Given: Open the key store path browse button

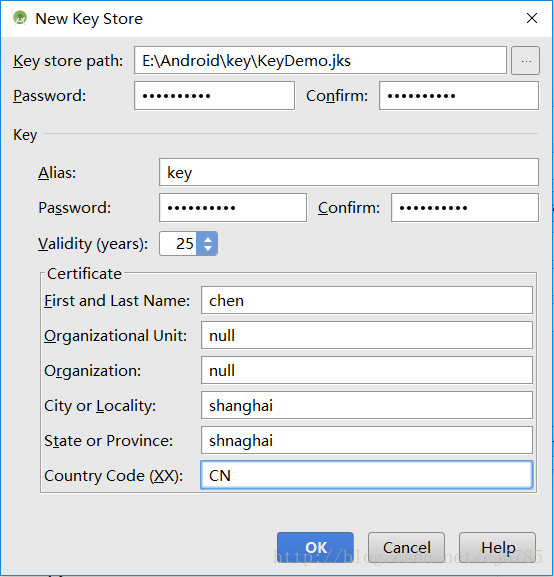Looking at the screenshot, I should pos(525,60).
